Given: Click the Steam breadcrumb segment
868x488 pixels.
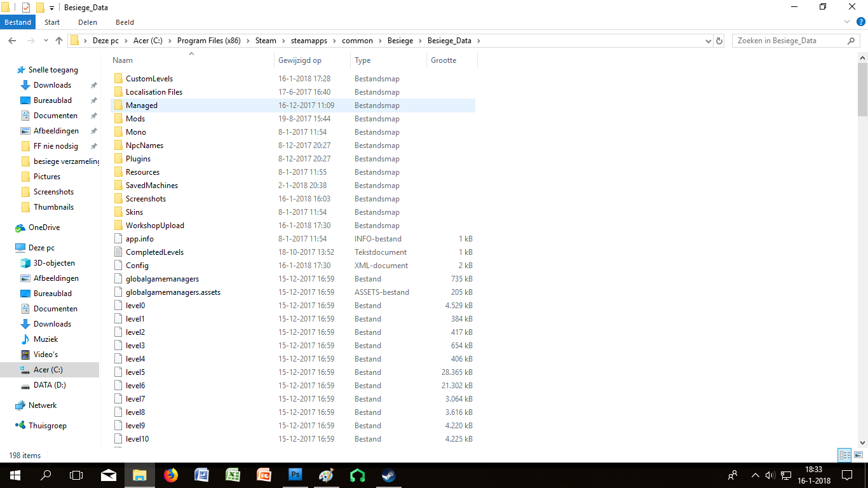Looking at the screenshot, I should (266, 41).
